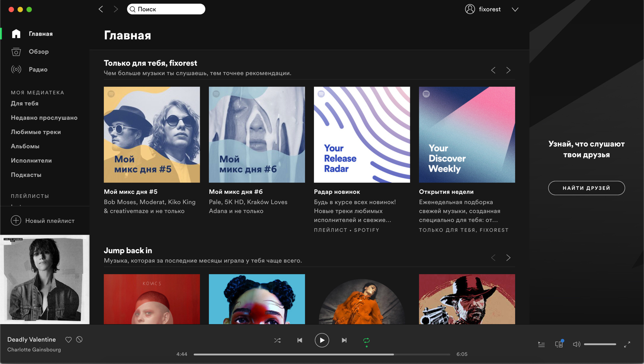Click the plus icon for Новый плейлист
Image resolution: width=644 pixels, height=364 pixels.
click(16, 221)
